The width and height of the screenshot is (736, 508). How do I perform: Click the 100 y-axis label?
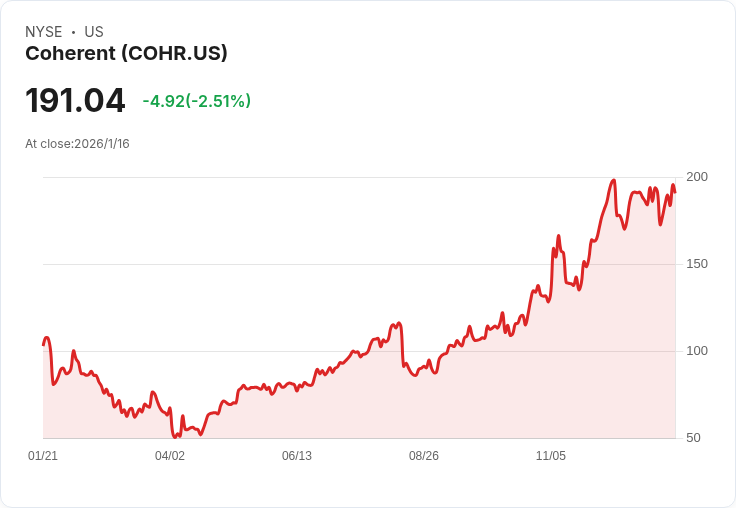697,351
